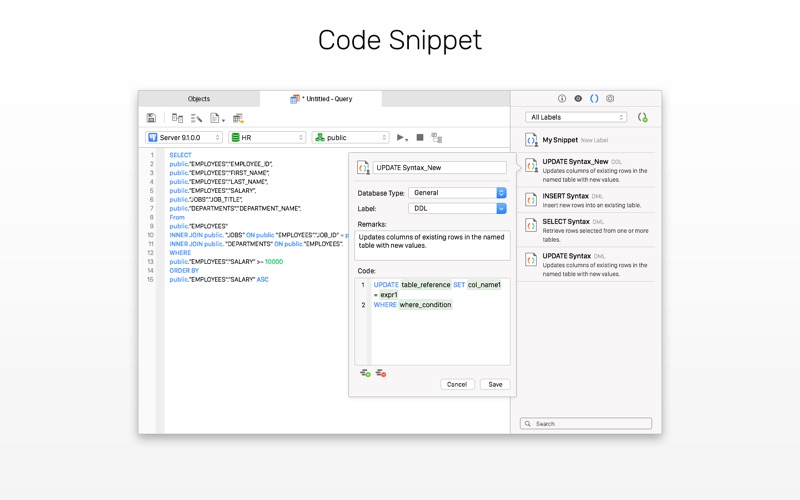Click the SELECT Syntax snippet icon

(x=531, y=225)
